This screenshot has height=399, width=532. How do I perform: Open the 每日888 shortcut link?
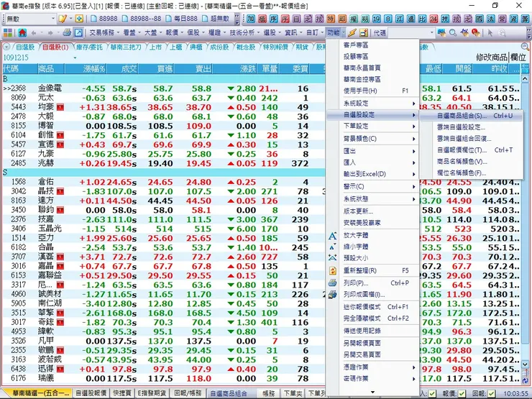coord(181,19)
